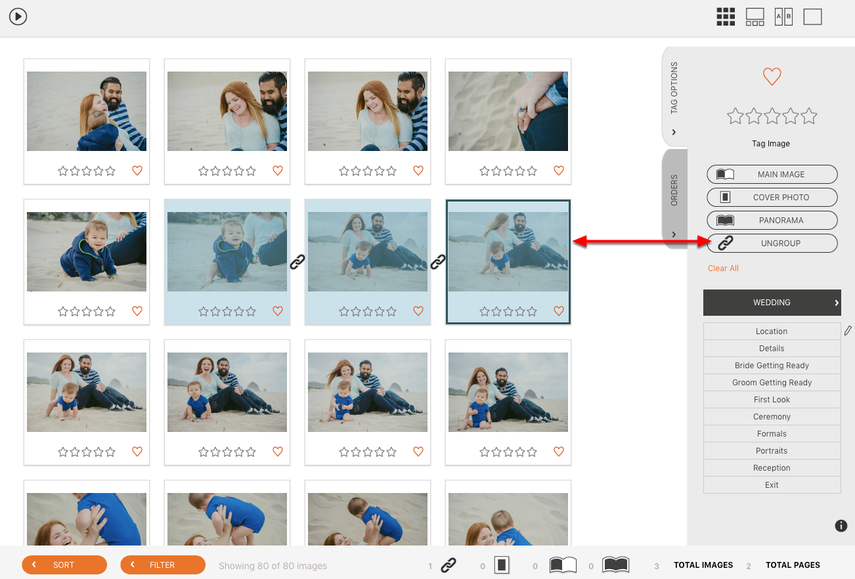Screen dimensions: 855x579
Task: Favorite the image using the large heart
Action: [x=772, y=76]
